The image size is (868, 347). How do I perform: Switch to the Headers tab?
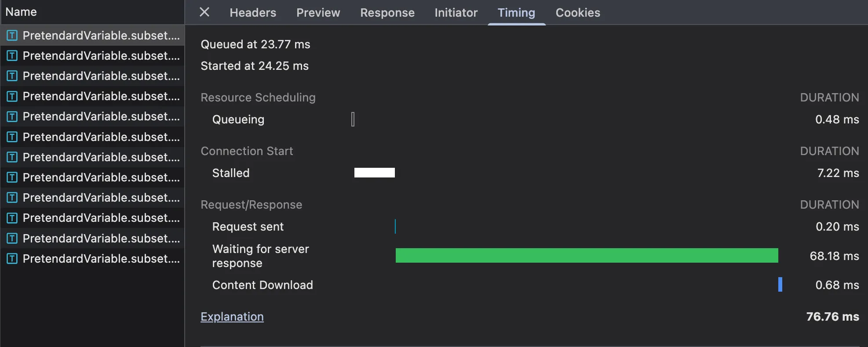(253, 13)
